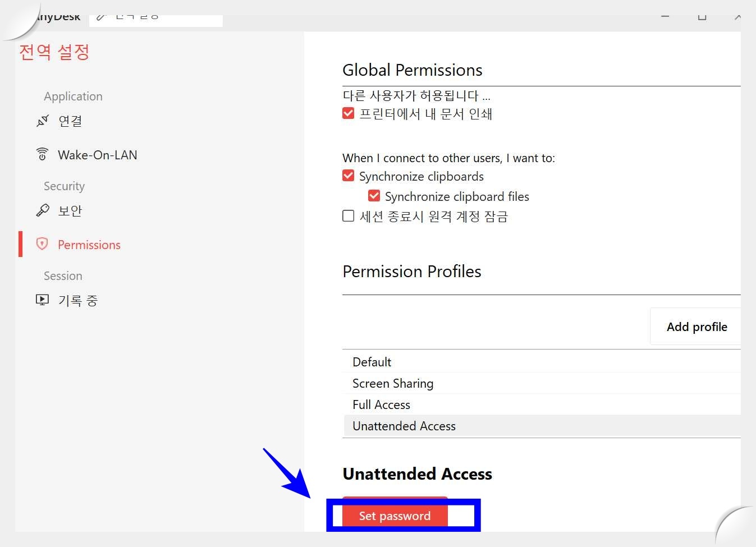756x547 pixels.
Task: Click the Wake-On-LAN wifi icon
Action: pyautogui.click(x=42, y=154)
